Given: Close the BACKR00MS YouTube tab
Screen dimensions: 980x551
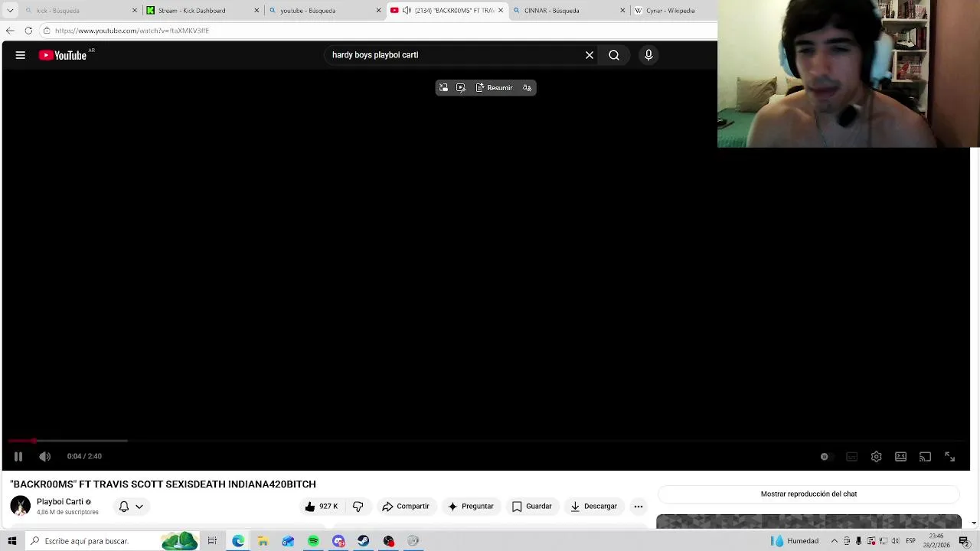Looking at the screenshot, I should pos(501,11).
